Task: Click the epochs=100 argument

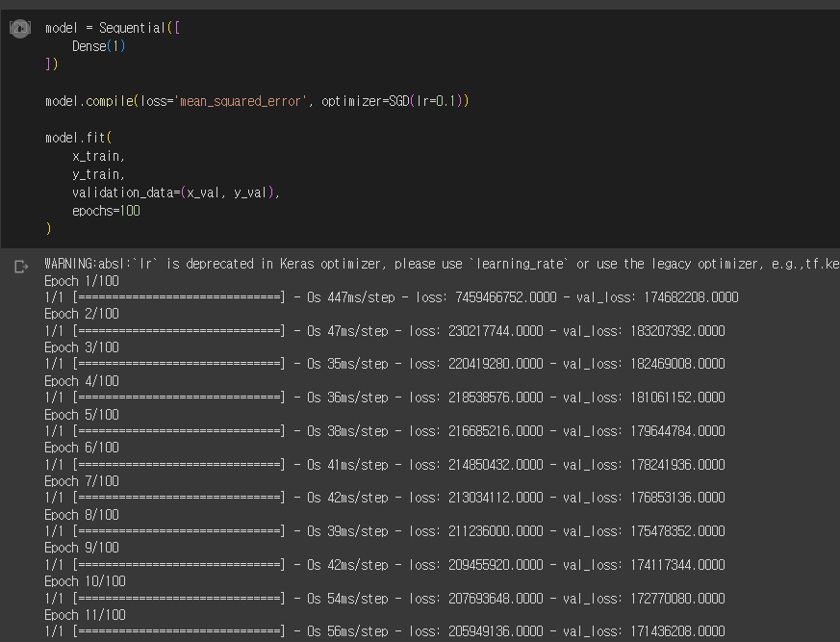Action: 106,211
